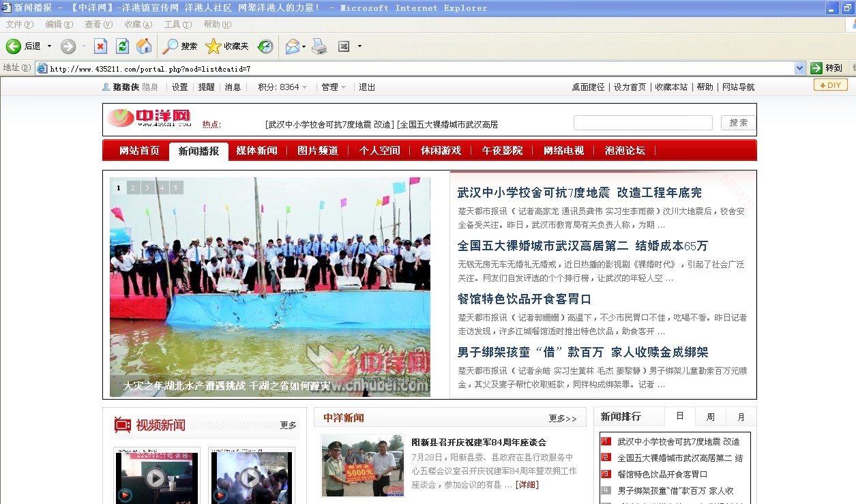Open the 帮助 menu
The width and height of the screenshot is (856, 504).
[217, 25]
